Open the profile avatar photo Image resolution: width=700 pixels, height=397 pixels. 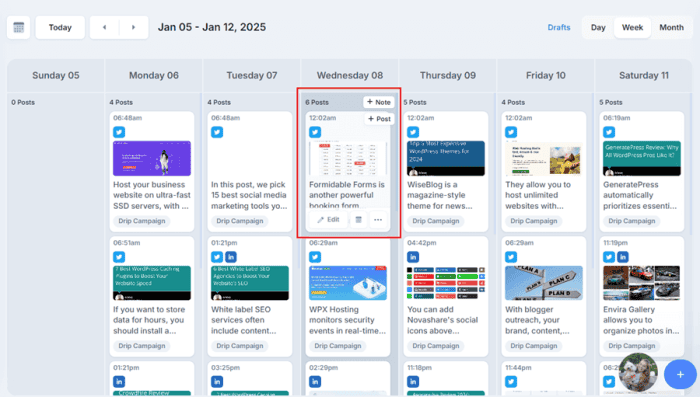coord(638,373)
